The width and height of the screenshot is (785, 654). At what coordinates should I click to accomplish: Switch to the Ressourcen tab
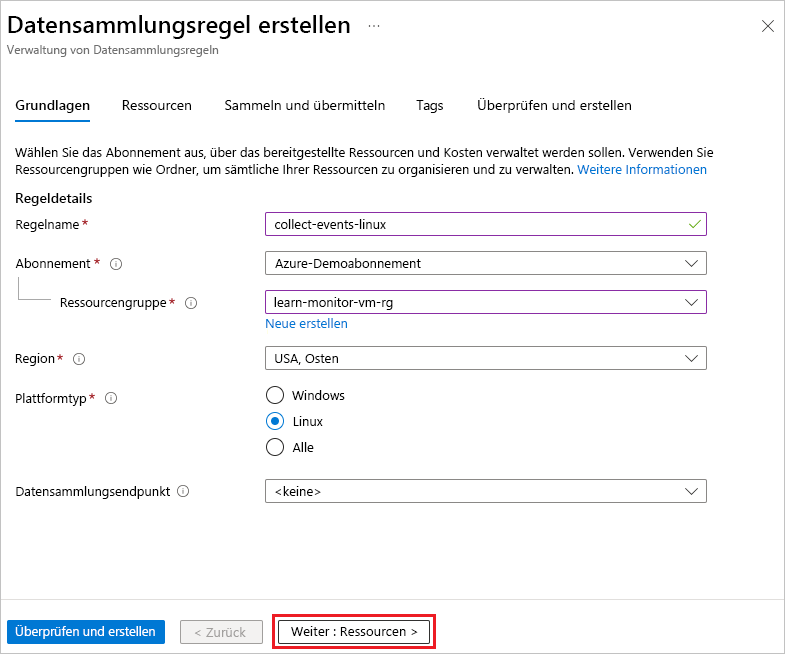tap(157, 105)
